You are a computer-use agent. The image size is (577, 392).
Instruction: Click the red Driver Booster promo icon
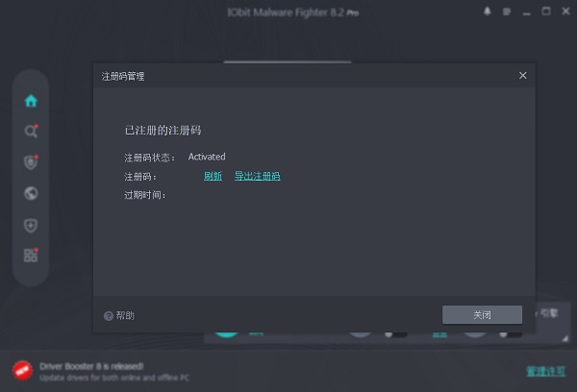click(22, 370)
